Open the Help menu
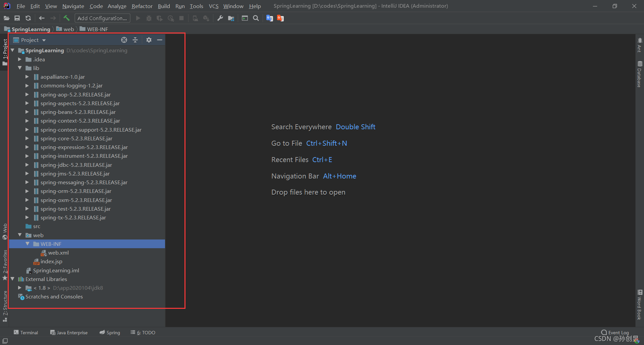 (x=255, y=6)
